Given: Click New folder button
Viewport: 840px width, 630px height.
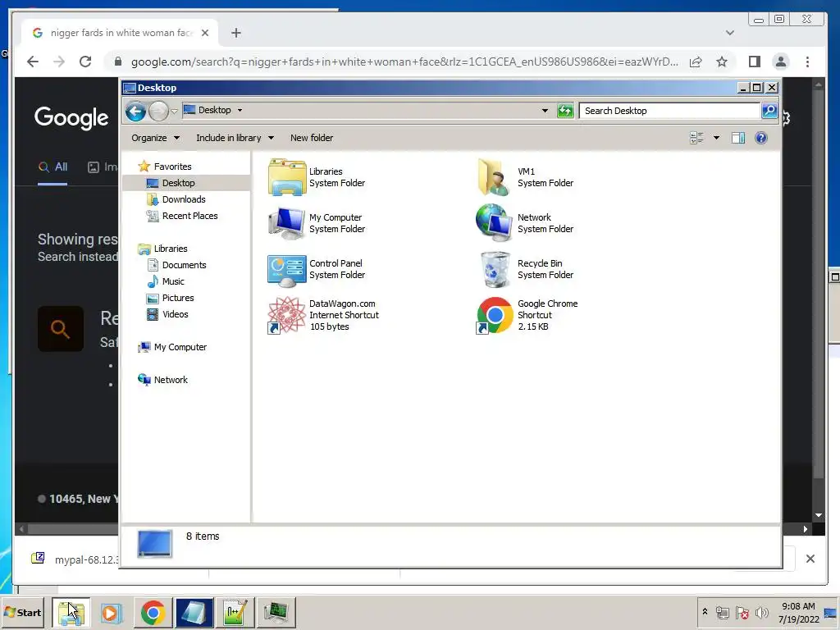Looking at the screenshot, I should (x=312, y=138).
